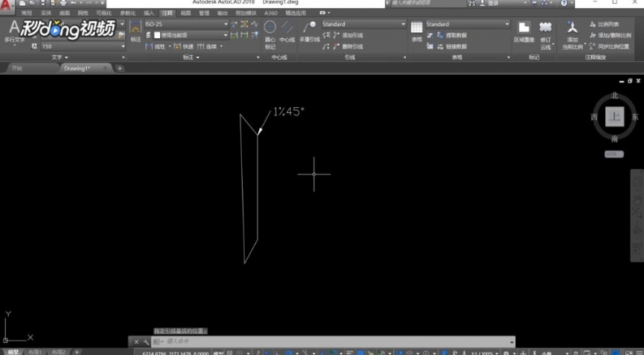
Task: Click the Center Mark (圆心标记) tool
Action: coord(270,34)
